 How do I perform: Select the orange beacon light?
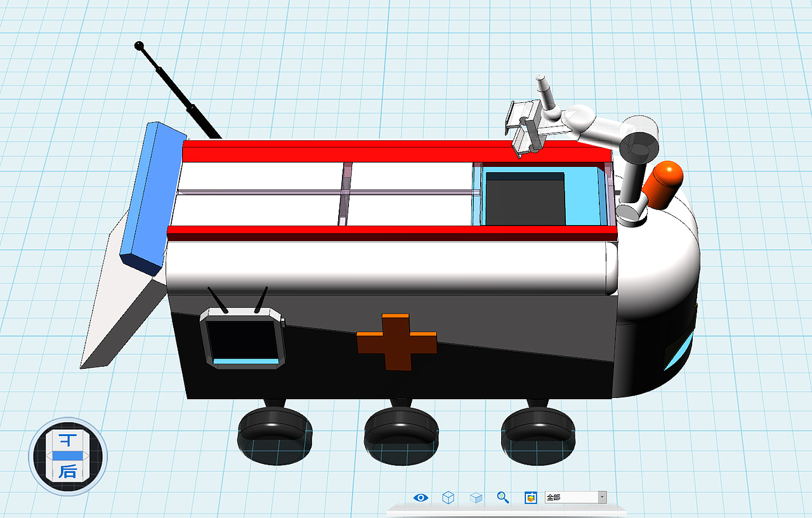tap(663, 184)
